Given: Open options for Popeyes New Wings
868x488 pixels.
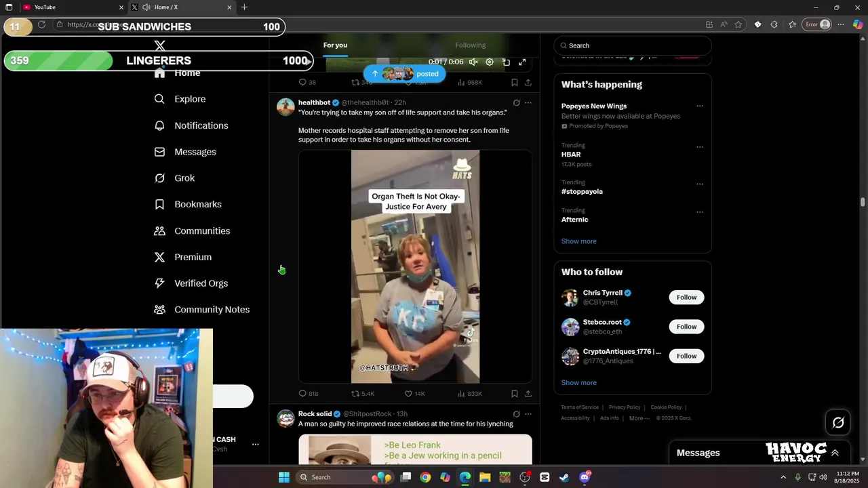Looking at the screenshot, I should pos(700,106).
